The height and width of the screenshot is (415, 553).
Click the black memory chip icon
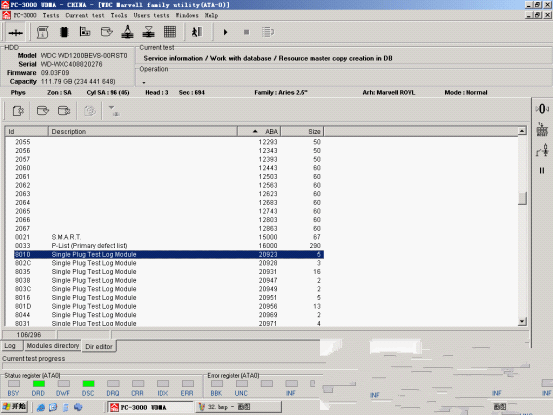coord(64,32)
